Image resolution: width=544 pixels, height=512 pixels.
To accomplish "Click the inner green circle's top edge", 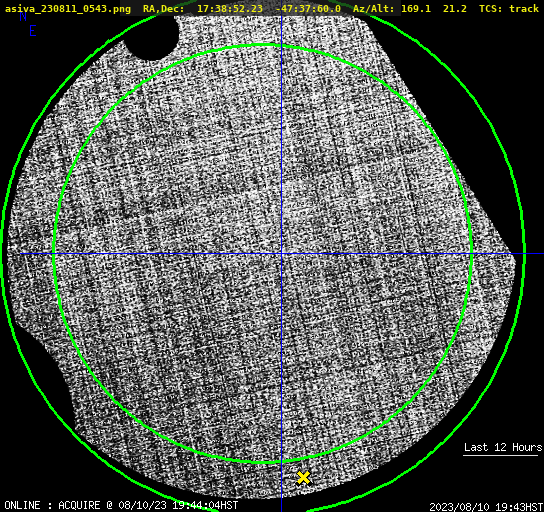I will (263, 45).
